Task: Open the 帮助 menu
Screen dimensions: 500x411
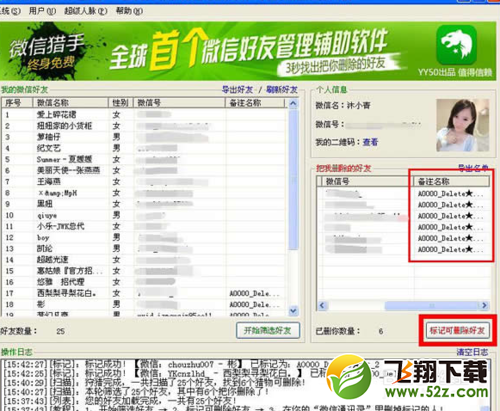Action: 129,11
